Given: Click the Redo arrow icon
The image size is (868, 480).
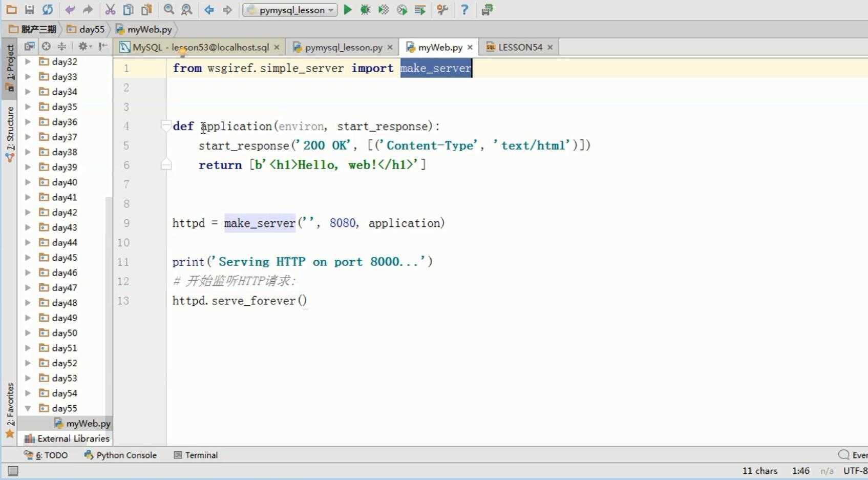Looking at the screenshot, I should (88, 10).
